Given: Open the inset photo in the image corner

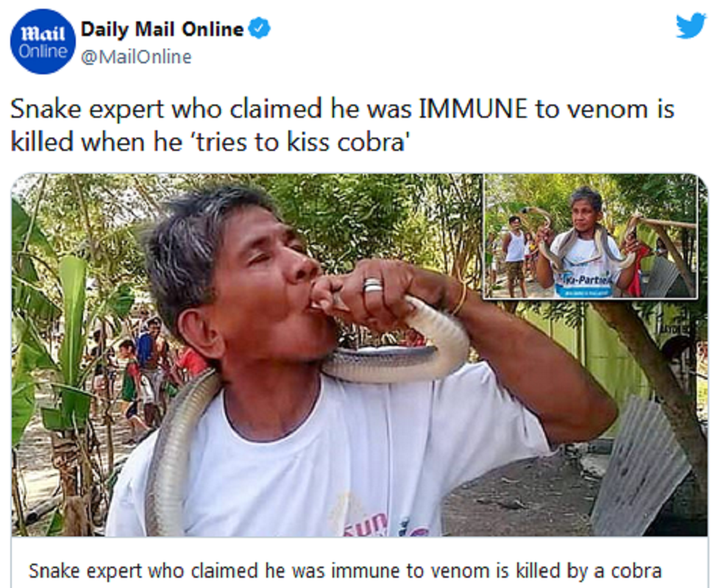Looking at the screenshot, I should [590, 237].
